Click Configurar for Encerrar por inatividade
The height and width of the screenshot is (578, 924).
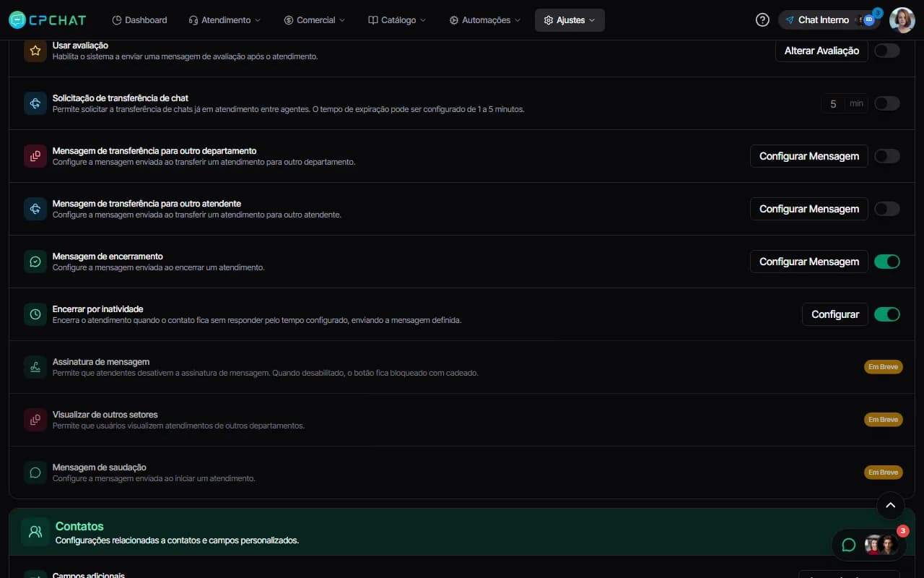point(835,314)
